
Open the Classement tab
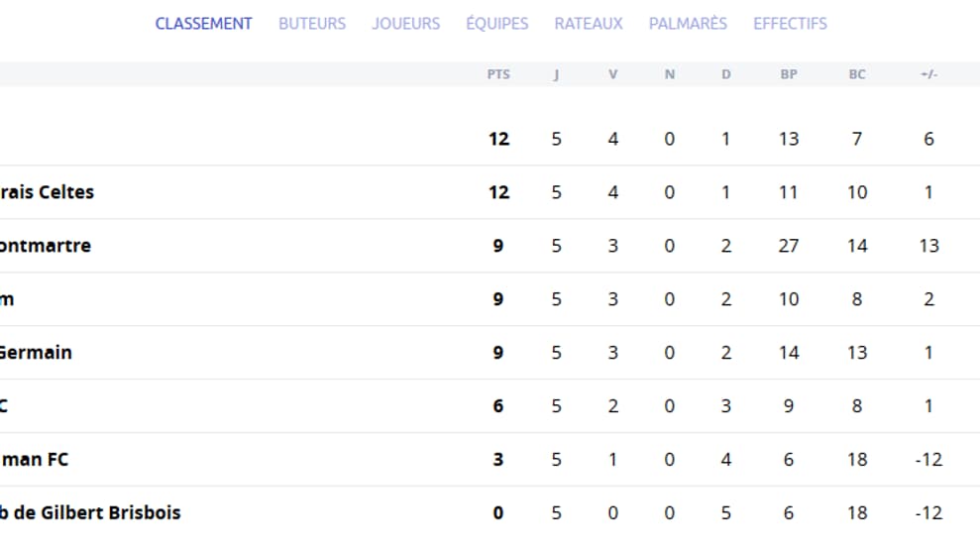pos(204,24)
